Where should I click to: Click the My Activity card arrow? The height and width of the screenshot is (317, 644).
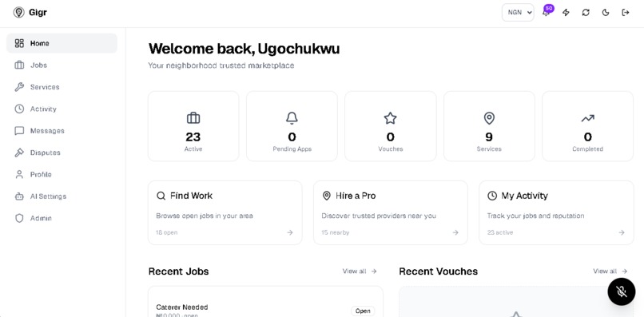click(x=622, y=232)
